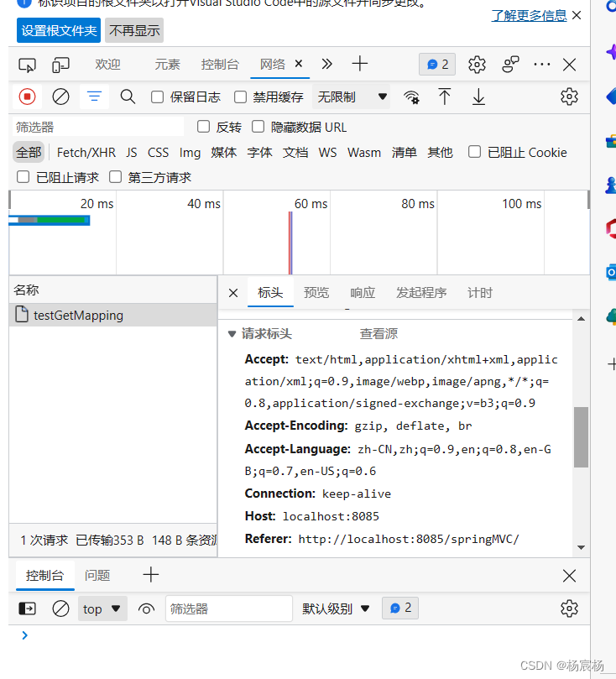Filter by WS requests
This screenshot has width=616, height=679.
pos(327,153)
